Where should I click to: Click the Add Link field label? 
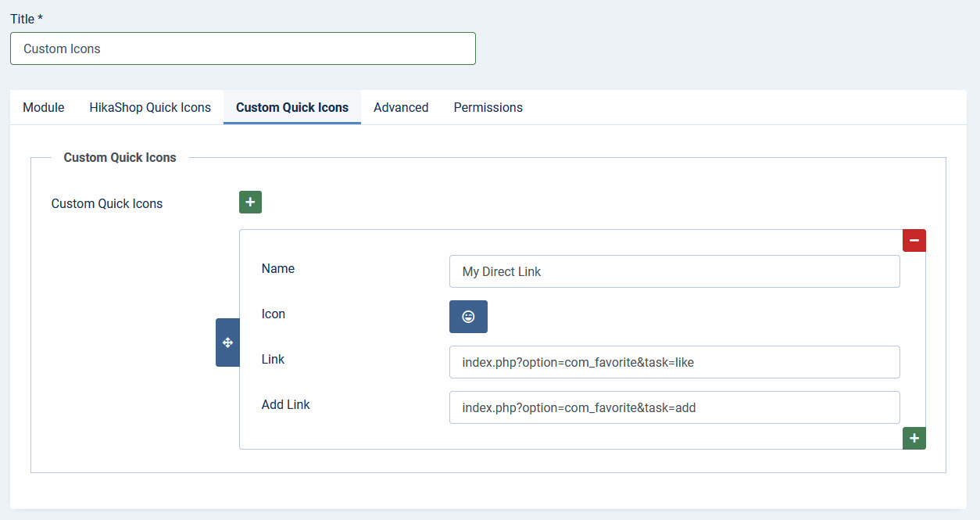click(286, 404)
